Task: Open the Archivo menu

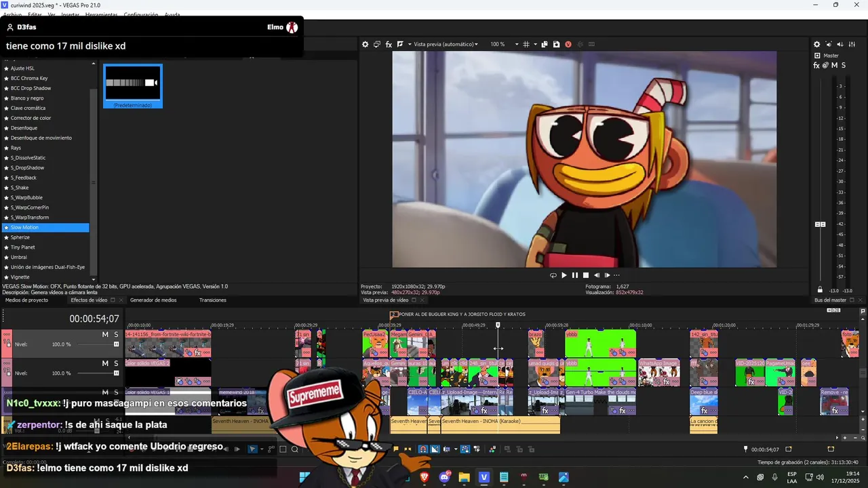Action: point(11,15)
